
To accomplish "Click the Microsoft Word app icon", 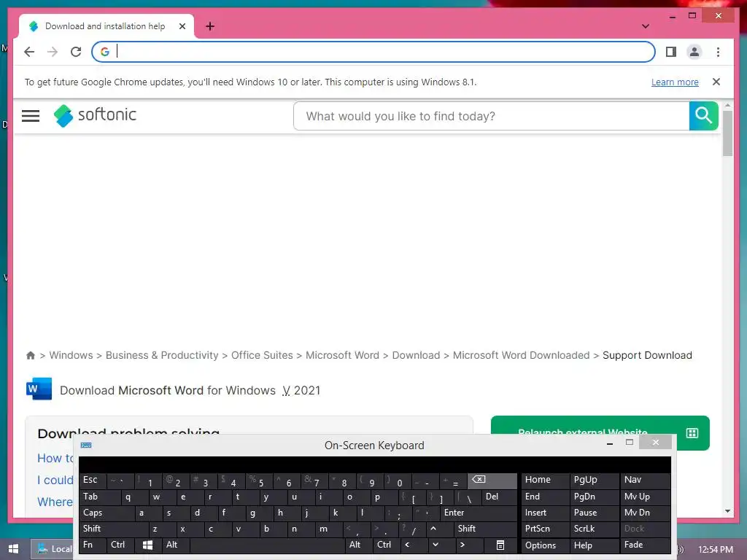I will pyautogui.click(x=39, y=389).
